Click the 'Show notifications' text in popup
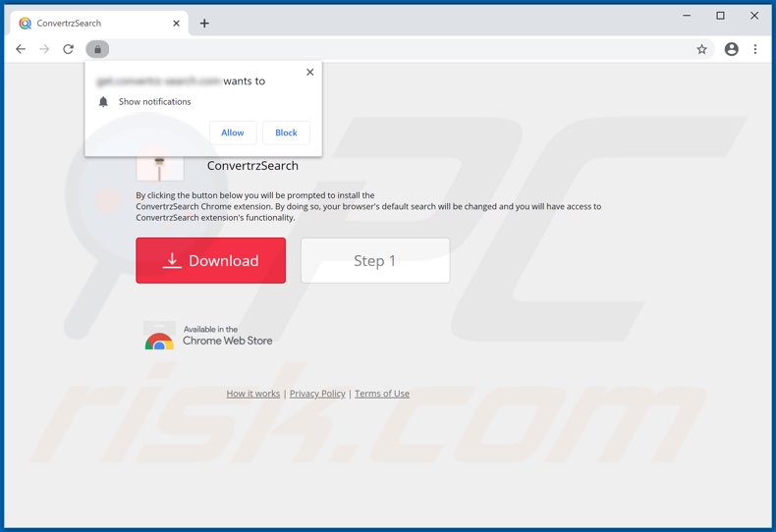Image resolution: width=776 pixels, height=532 pixels. point(154,101)
